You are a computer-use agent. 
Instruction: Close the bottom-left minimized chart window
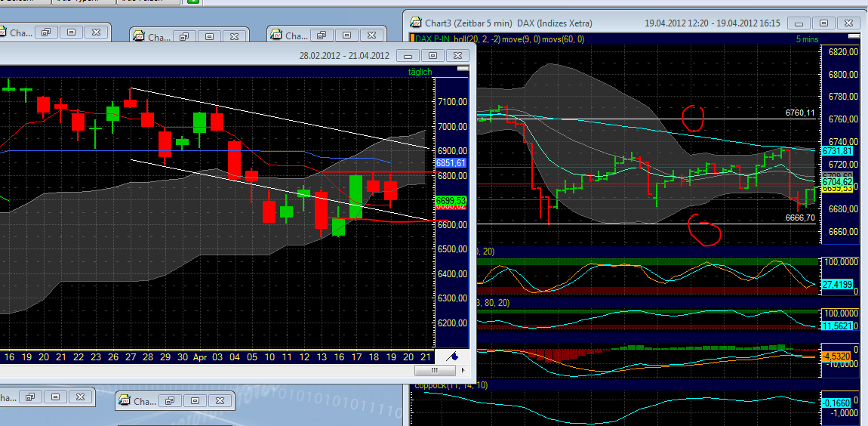79,397
